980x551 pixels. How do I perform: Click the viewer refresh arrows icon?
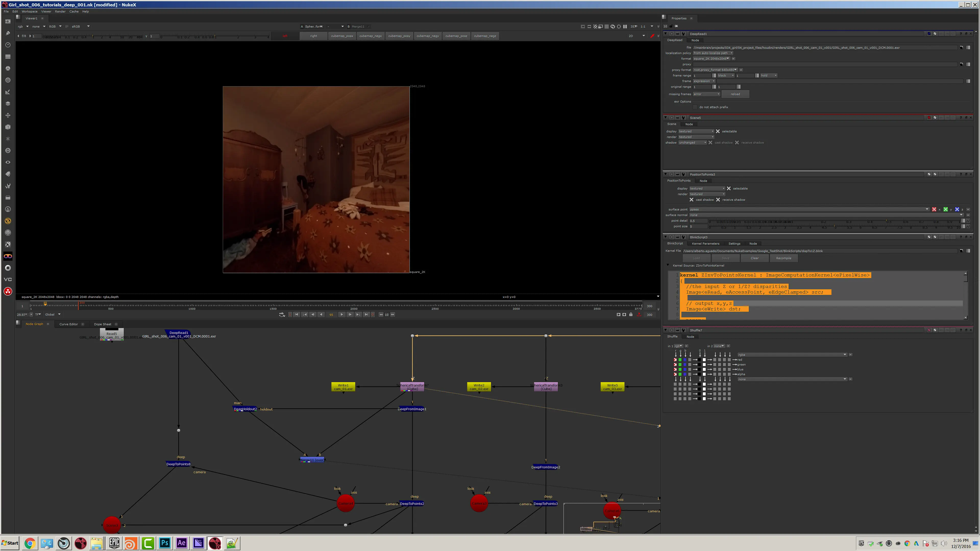click(612, 27)
